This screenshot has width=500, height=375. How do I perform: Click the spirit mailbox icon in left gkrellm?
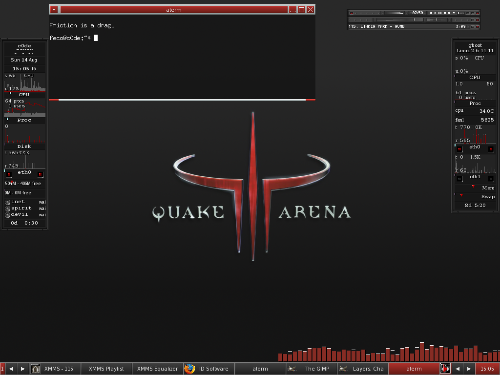[8, 208]
